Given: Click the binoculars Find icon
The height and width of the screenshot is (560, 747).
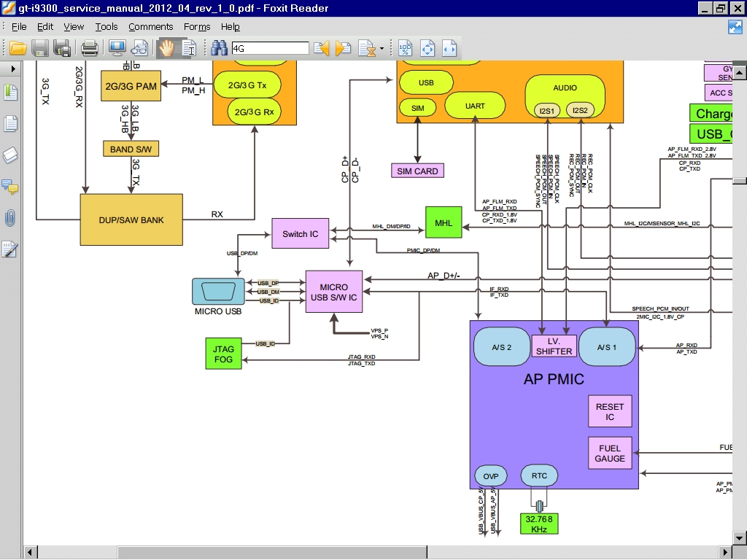Looking at the screenshot, I should pyautogui.click(x=219, y=48).
